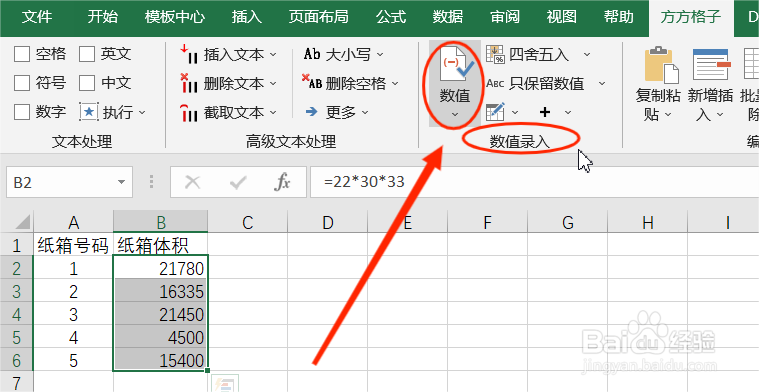This screenshot has height=392, width=759.
Task: Click the formula bar containing =22*30*33
Action: (534, 182)
